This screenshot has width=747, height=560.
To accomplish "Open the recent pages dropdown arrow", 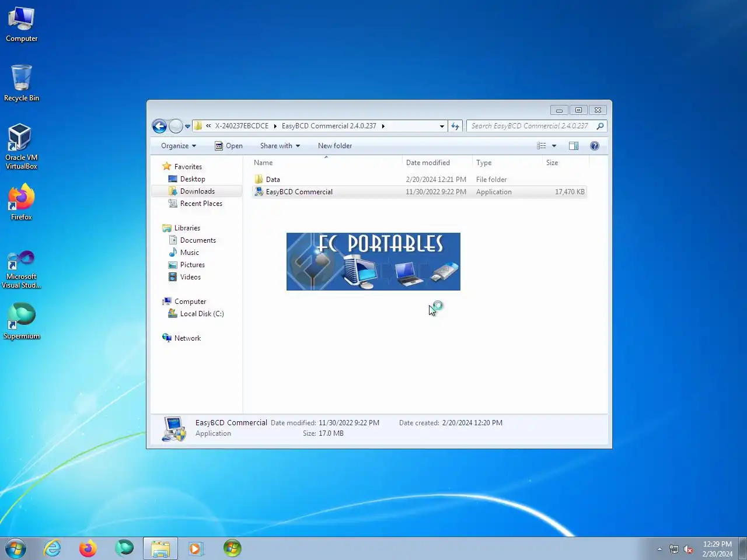I will (187, 126).
